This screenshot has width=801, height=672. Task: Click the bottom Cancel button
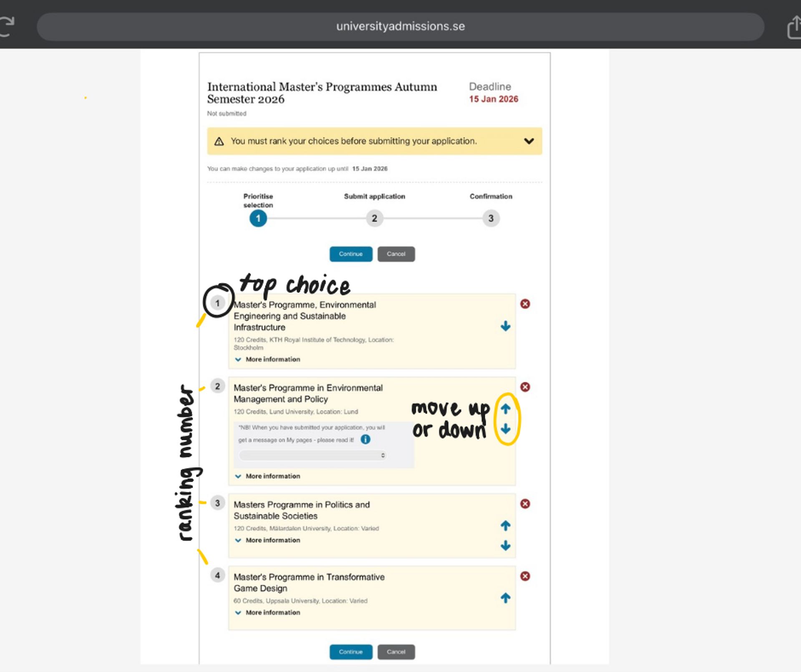click(x=395, y=652)
